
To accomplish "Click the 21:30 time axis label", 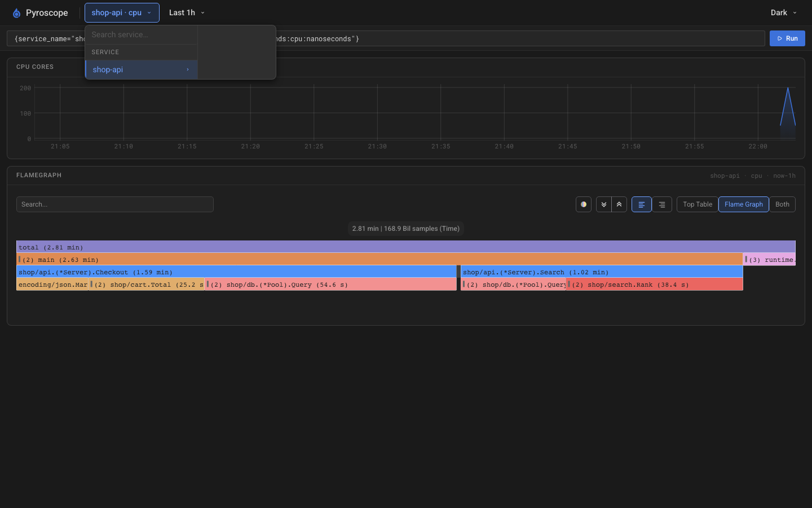I will (377, 146).
